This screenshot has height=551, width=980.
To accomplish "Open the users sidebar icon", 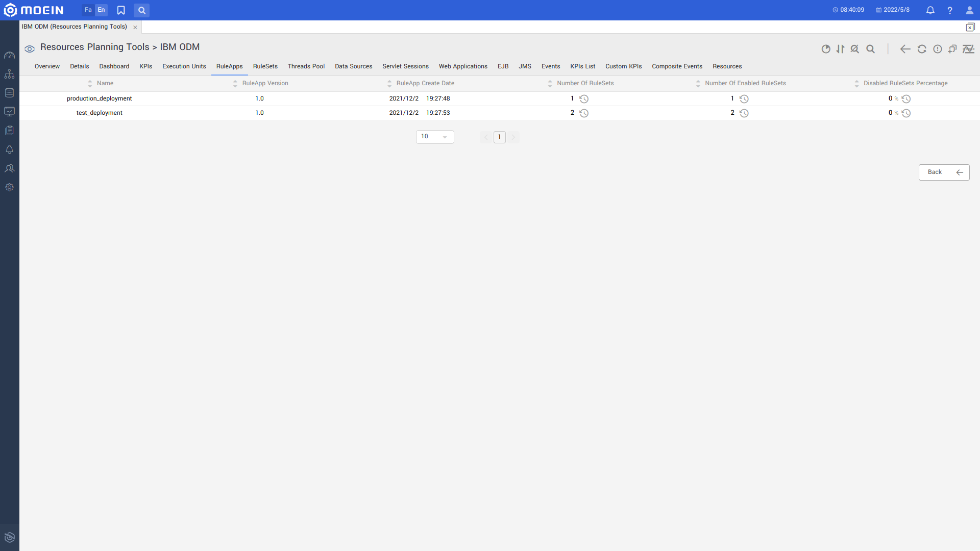I will 9,168.
